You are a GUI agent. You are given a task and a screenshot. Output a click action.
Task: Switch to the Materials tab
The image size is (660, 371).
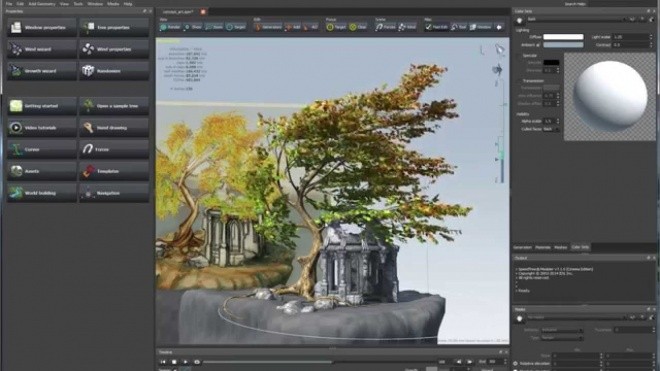(x=543, y=248)
